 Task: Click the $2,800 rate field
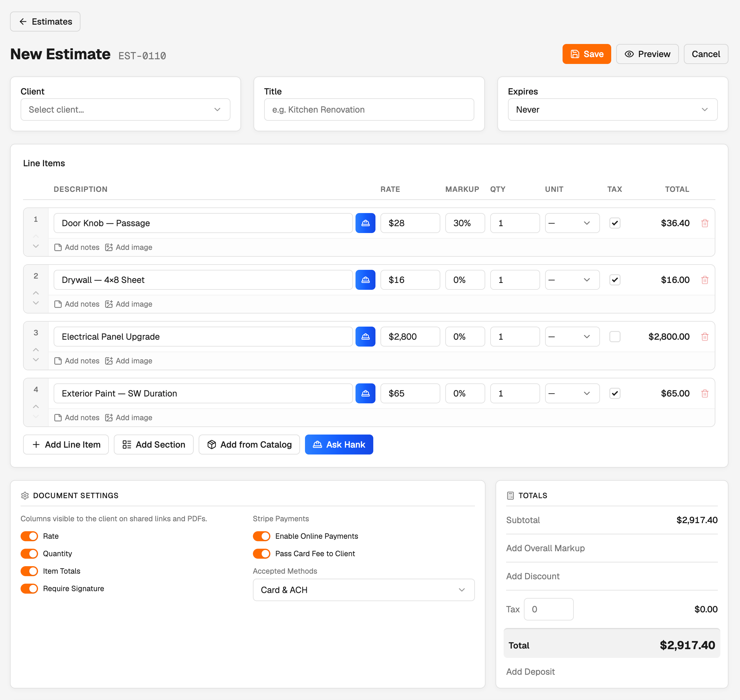coord(410,337)
